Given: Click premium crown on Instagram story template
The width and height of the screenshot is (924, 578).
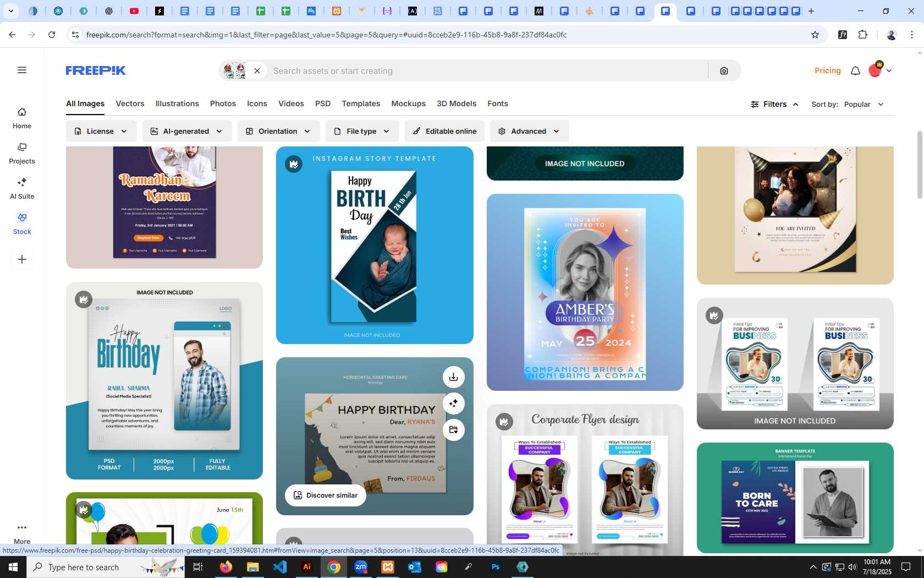Looking at the screenshot, I should pyautogui.click(x=294, y=163).
